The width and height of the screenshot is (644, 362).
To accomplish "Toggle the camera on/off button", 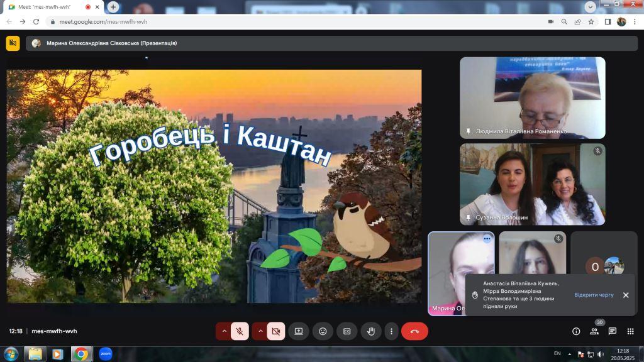I will [x=275, y=331].
